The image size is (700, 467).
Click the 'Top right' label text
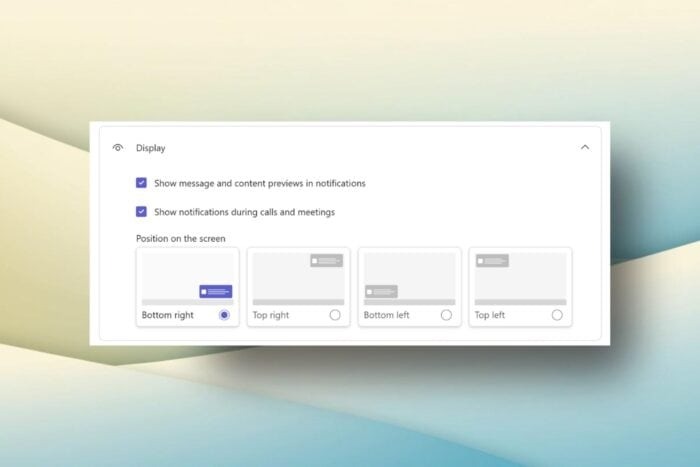tap(271, 315)
